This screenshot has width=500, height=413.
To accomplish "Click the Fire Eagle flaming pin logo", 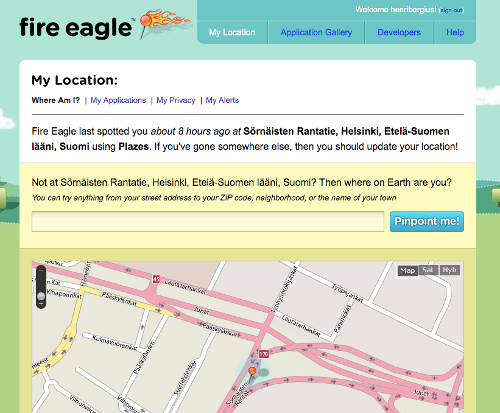I will 164,23.
